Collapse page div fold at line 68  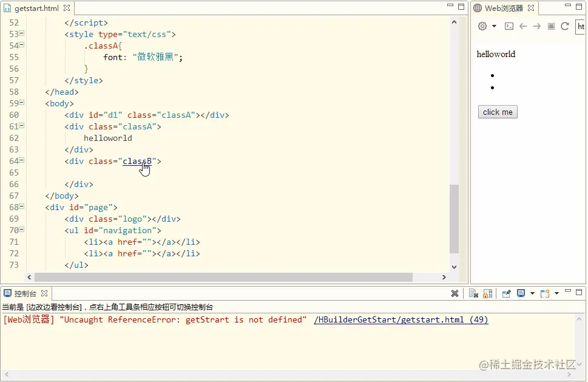point(22,206)
